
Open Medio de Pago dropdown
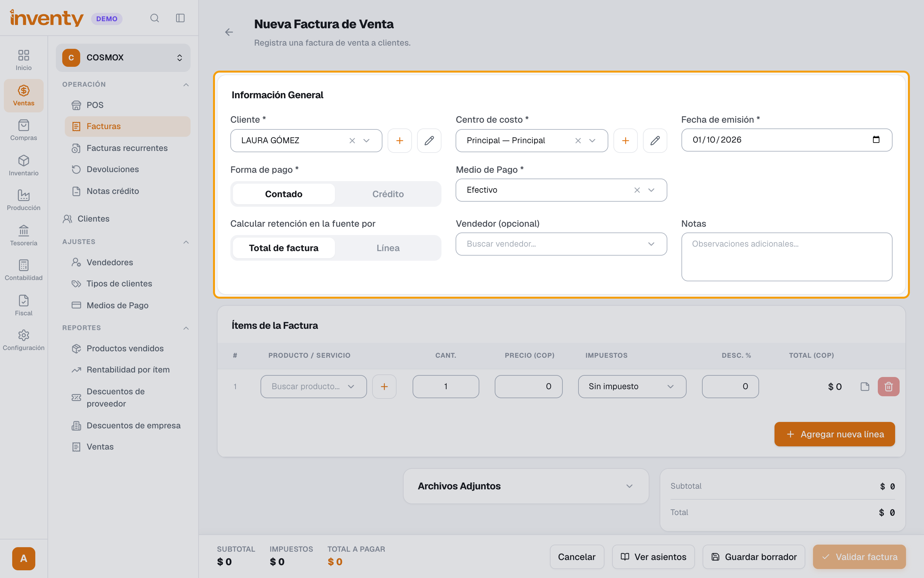pos(561,190)
